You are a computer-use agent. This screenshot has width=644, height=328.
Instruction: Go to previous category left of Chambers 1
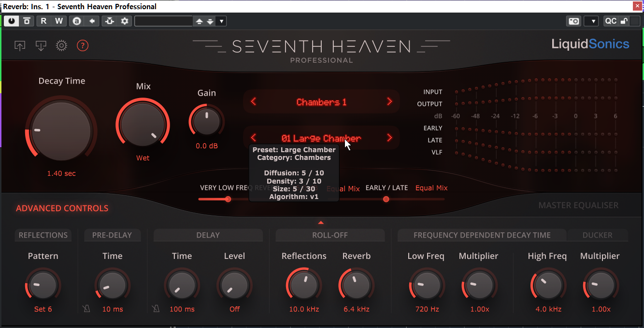[x=254, y=101]
